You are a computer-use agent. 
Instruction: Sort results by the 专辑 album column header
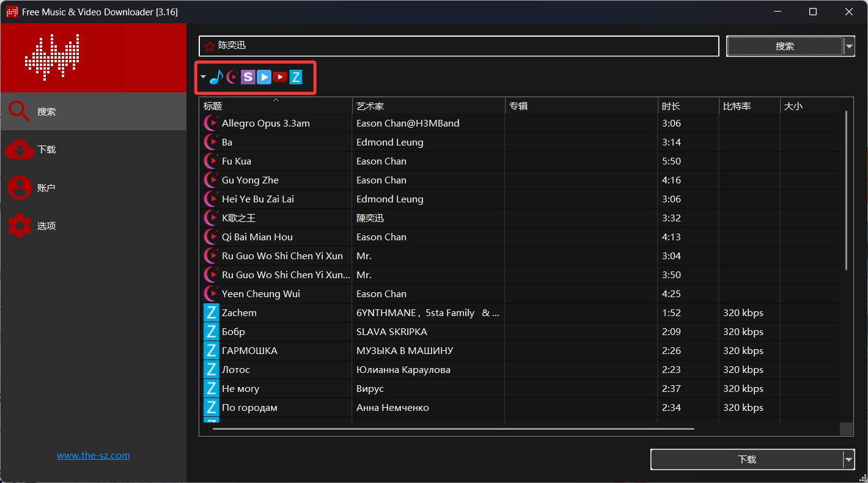581,106
